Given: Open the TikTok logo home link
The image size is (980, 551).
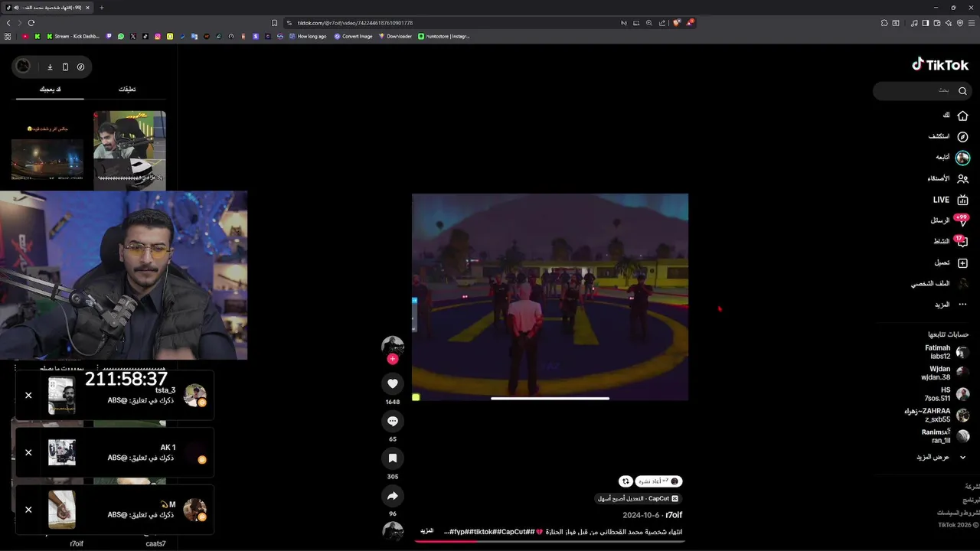Looking at the screenshot, I should tap(940, 65).
